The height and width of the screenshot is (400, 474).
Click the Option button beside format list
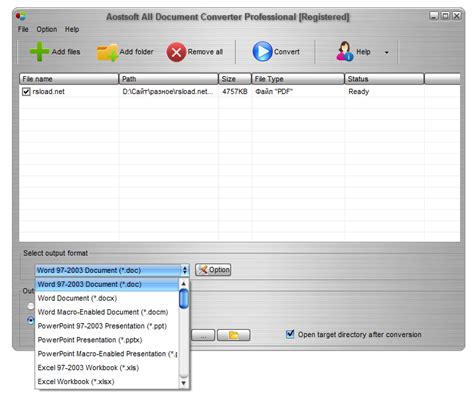pos(213,270)
